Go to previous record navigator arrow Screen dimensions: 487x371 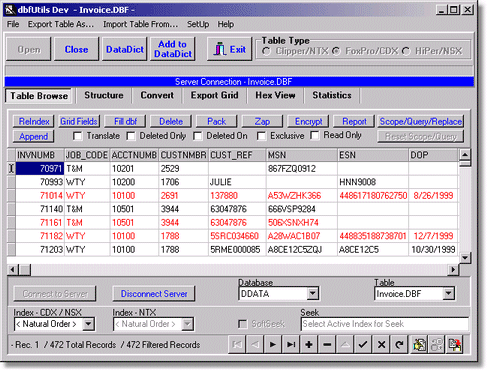(255, 344)
